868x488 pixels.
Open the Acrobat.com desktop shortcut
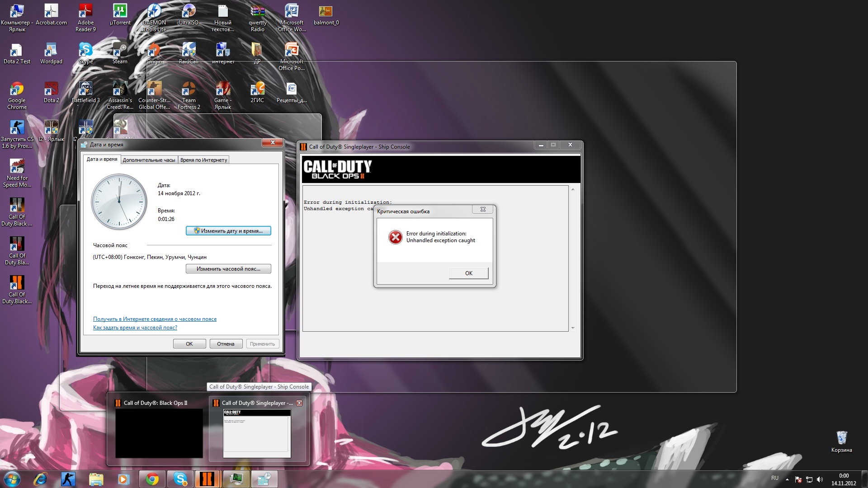(x=51, y=15)
